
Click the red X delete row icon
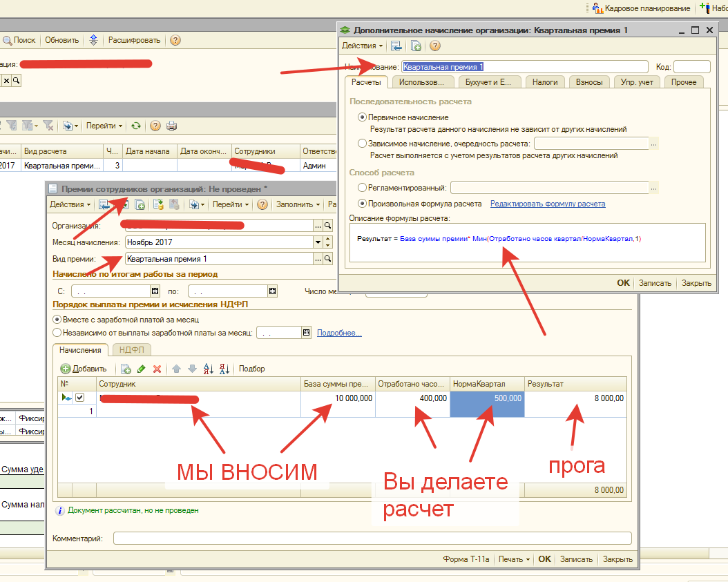(157, 369)
